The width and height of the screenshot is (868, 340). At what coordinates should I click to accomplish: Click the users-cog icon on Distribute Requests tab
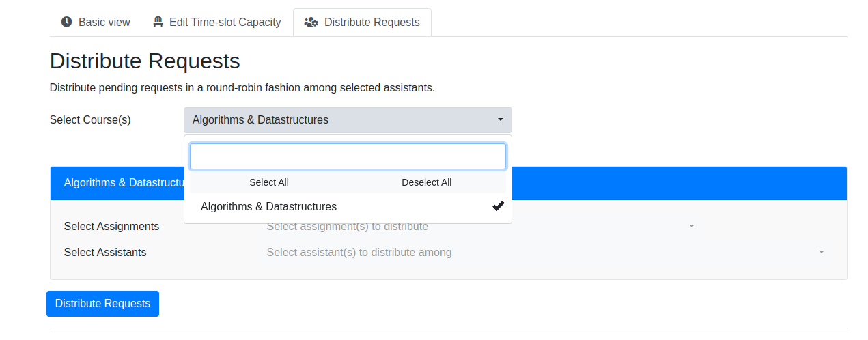pyautogui.click(x=311, y=22)
